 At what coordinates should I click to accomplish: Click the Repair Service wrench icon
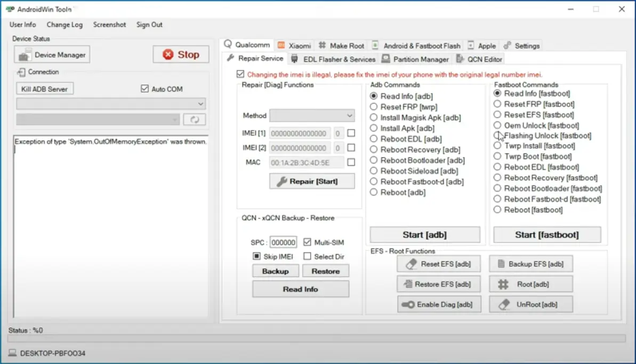coord(230,58)
